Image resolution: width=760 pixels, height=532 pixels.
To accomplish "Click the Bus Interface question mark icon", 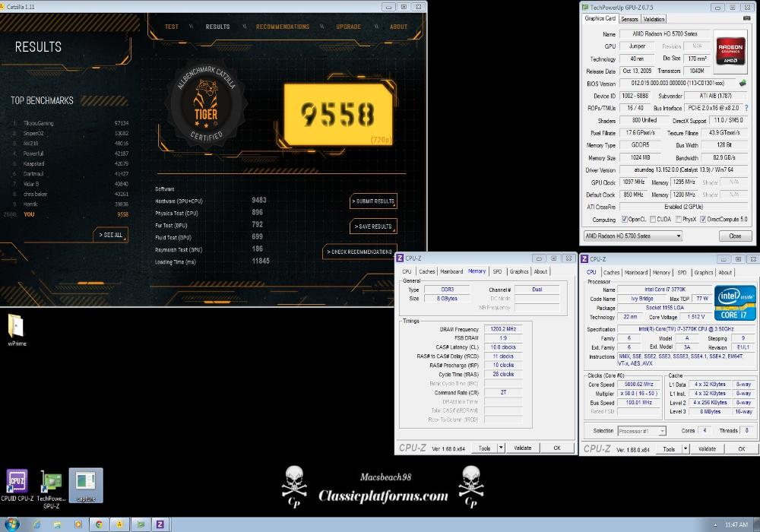I will pyautogui.click(x=746, y=108).
